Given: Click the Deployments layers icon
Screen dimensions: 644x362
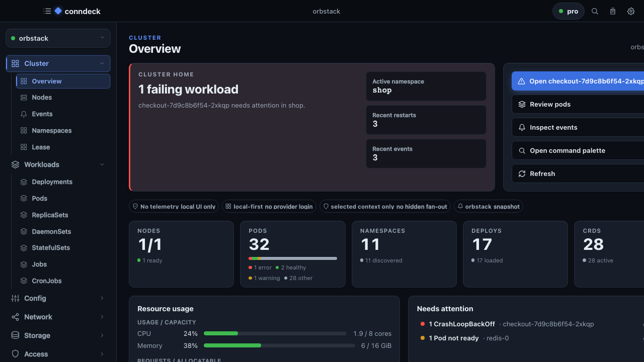Looking at the screenshot, I should (24, 182).
